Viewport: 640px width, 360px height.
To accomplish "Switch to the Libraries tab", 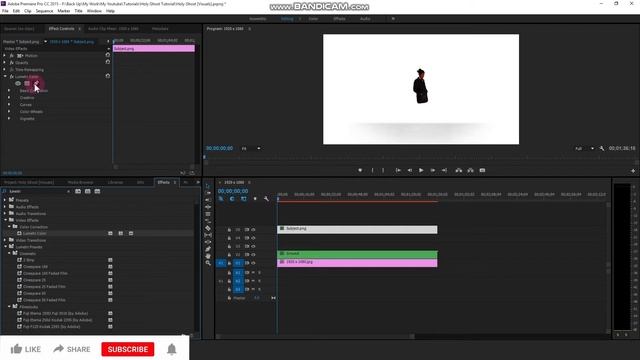I will pos(116,182).
